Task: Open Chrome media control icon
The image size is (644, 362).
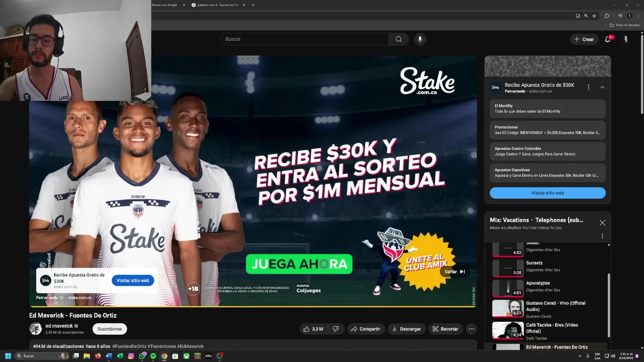Action: pyautogui.click(x=620, y=16)
